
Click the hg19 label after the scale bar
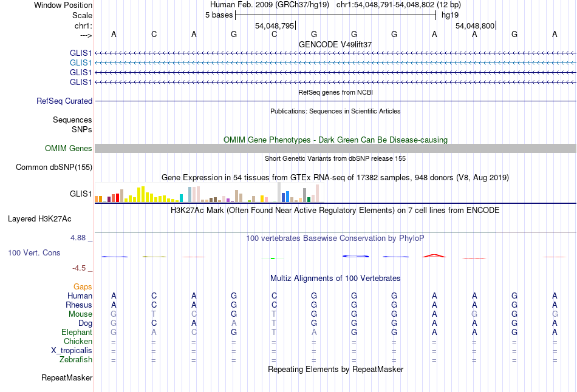450,15
